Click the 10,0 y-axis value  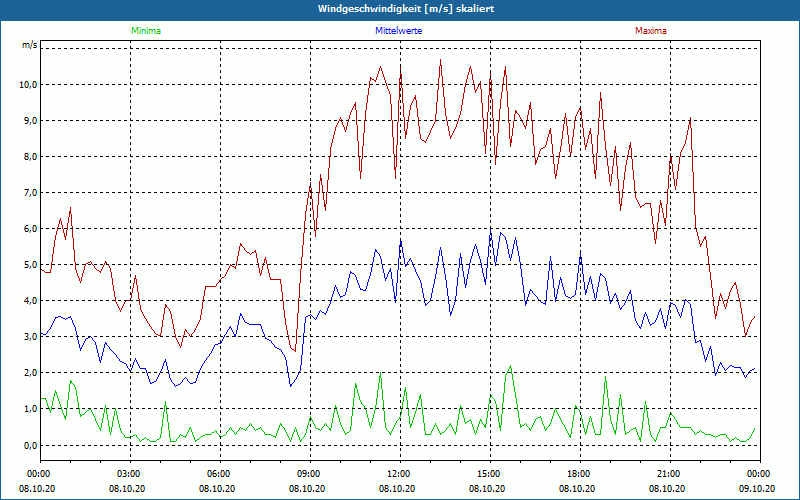click(28, 85)
